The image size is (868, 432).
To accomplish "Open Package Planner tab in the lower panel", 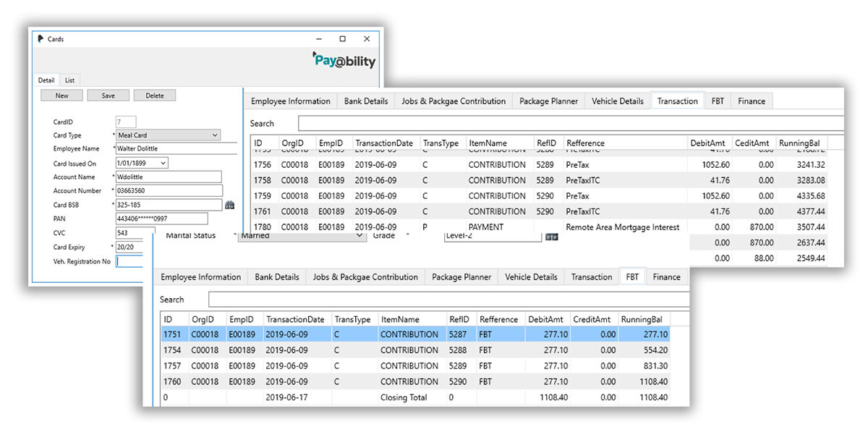I will click(461, 277).
